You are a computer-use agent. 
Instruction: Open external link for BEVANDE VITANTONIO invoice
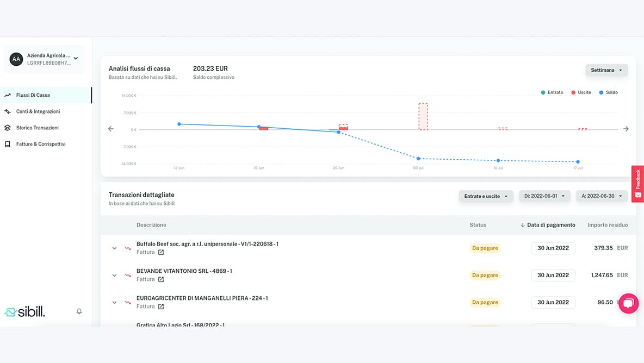point(161,279)
